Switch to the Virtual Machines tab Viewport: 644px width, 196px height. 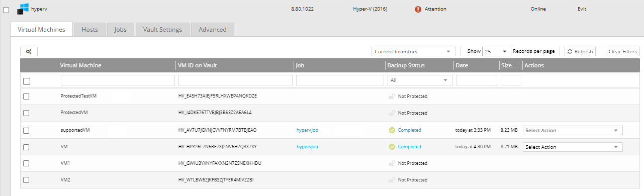point(42,30)
